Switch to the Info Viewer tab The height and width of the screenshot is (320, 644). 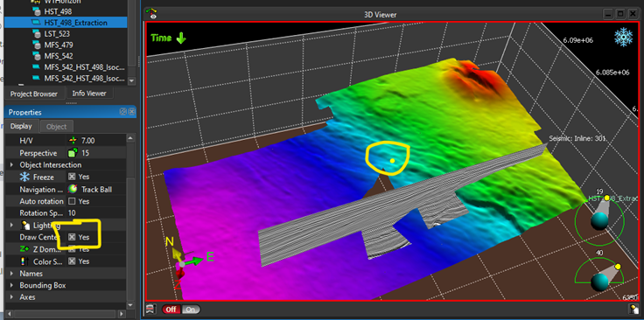[x=89, y=94]
